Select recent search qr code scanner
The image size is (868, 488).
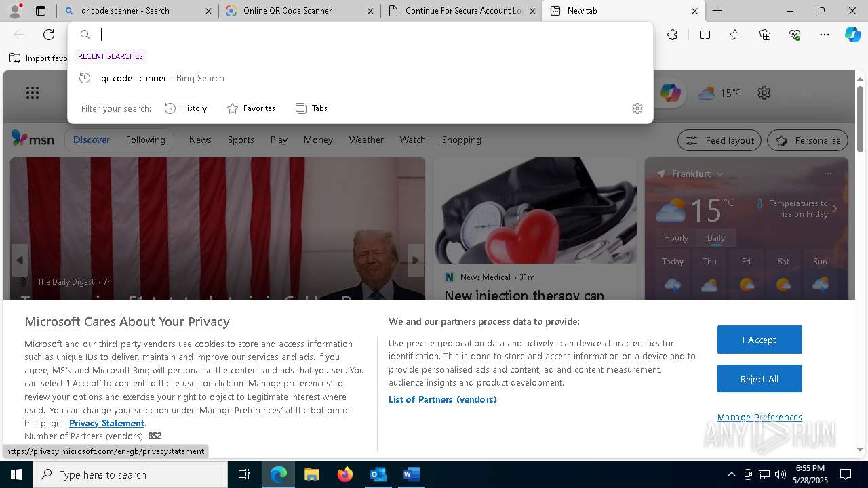pos(360,78)
